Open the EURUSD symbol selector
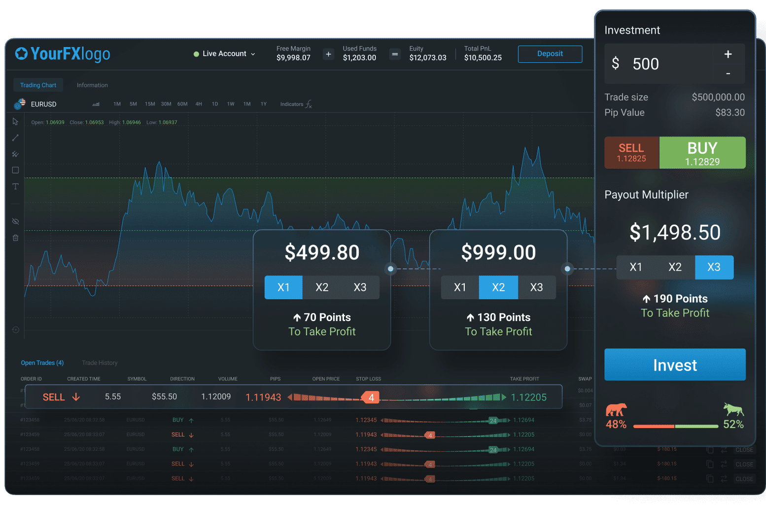 [x=35, y=104]
